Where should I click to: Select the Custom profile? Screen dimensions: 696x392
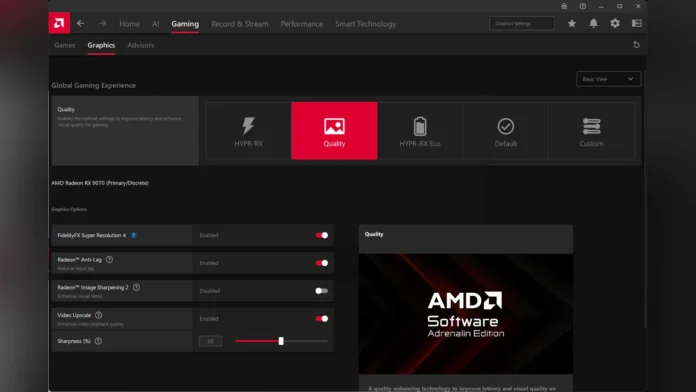pyautogui.click(x=591, y=131)
